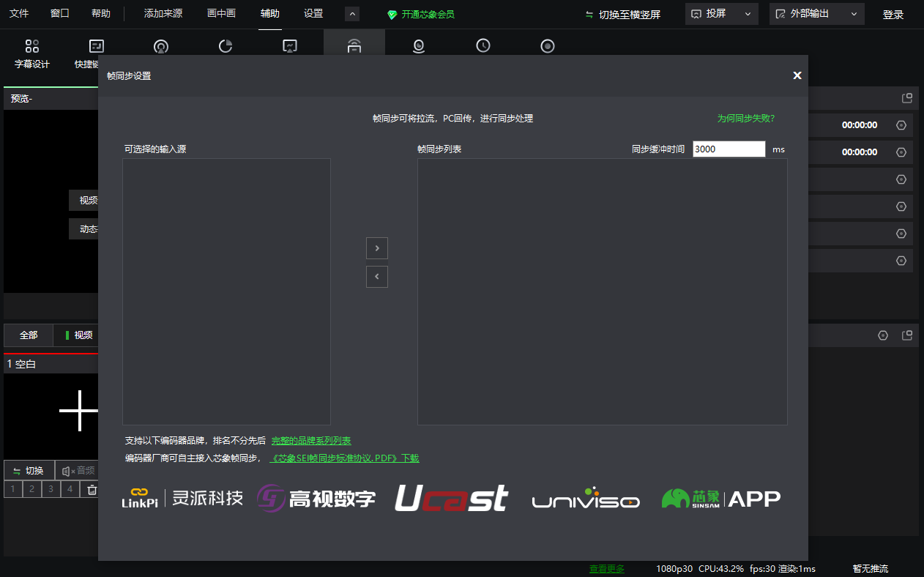Close the 帧同步设置 dialog
Viewport: 924px width, 577px height.
(x=797, y=75)
